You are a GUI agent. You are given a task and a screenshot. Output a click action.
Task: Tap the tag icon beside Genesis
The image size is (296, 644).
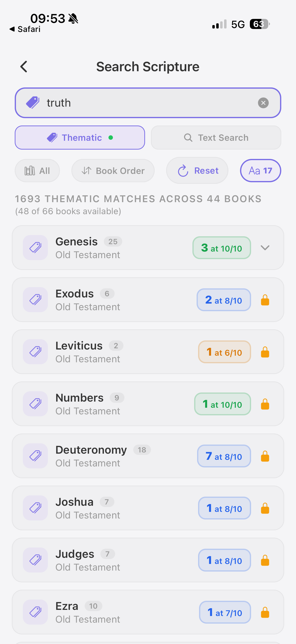coord(35,248)
